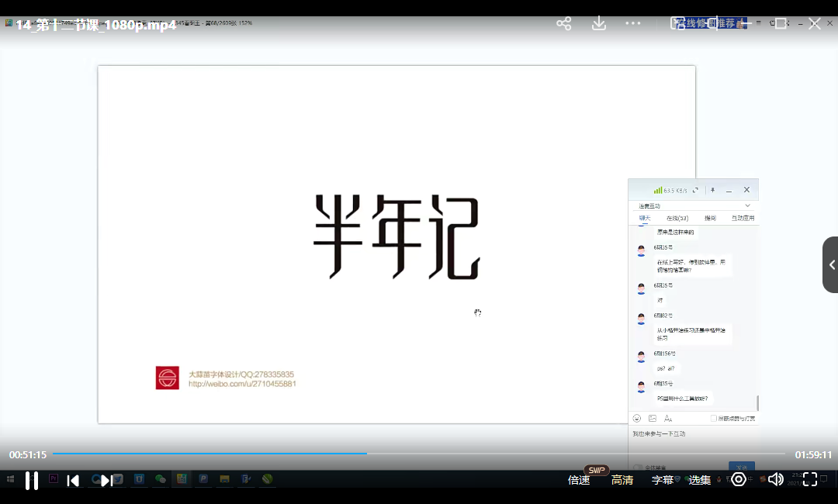The width and height of the screenshot is (838, 504).
Task: Download the video with the download icon
Action: [599, 23]
